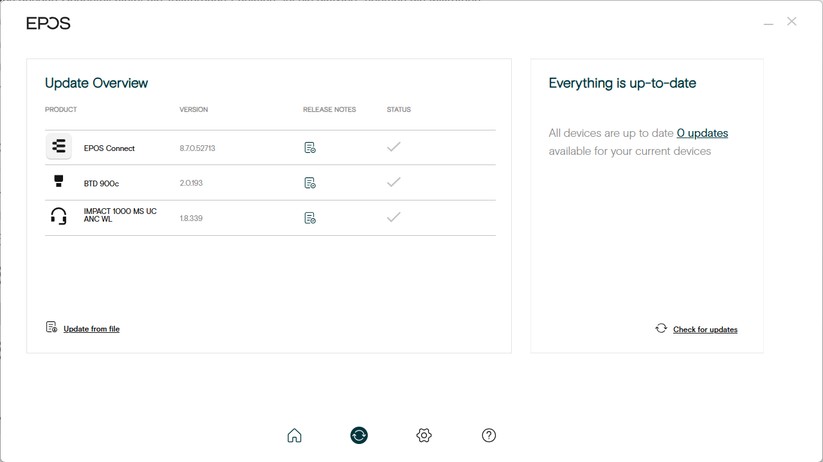This screenshot has width=823, height=462.
Task: Close the EPOS Connect window
Action: pyautogui.click(x=792, y=22)
